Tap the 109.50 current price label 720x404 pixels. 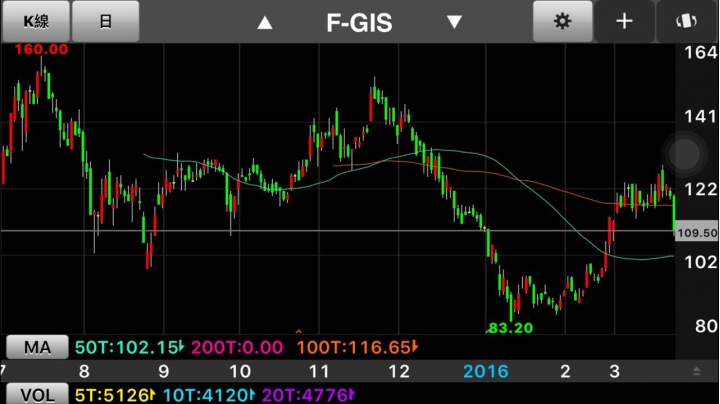point(697,233)
